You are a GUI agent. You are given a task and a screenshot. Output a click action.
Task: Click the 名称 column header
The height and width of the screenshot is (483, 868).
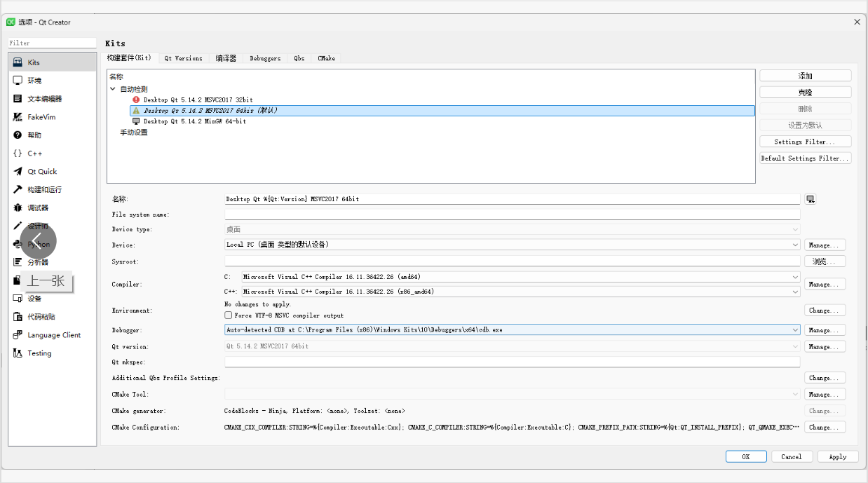(116, 76)
